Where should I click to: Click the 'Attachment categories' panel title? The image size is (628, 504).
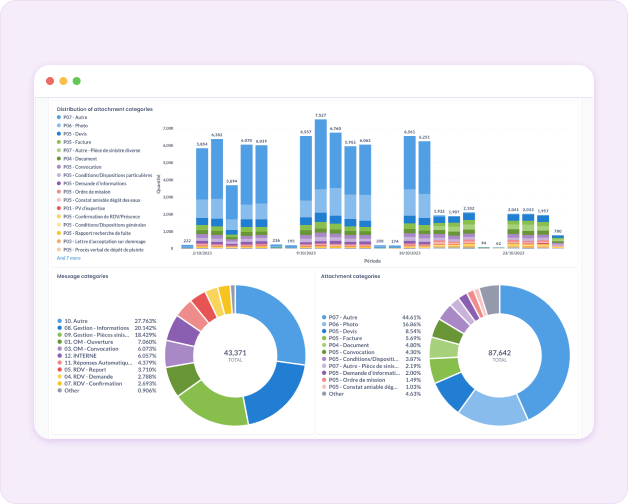(x=350, y=276)
